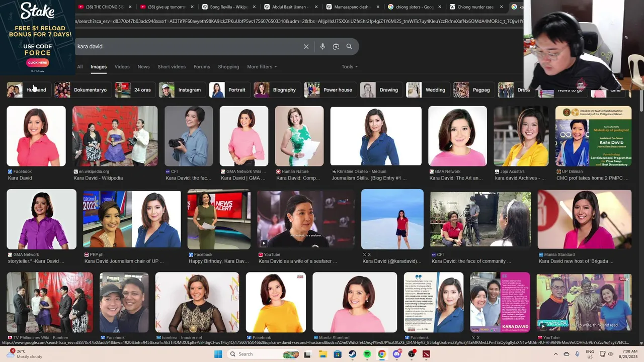Open File Explorer from the taskbar

323,354
